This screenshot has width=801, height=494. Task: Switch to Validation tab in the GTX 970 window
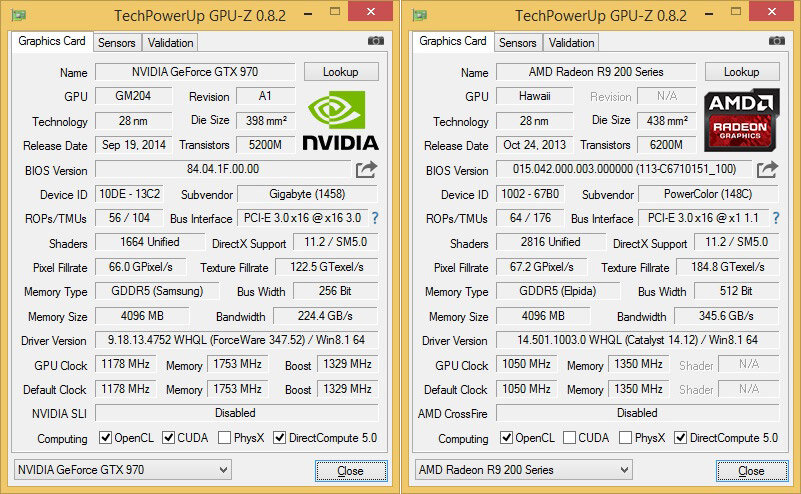tap(170, 43)
